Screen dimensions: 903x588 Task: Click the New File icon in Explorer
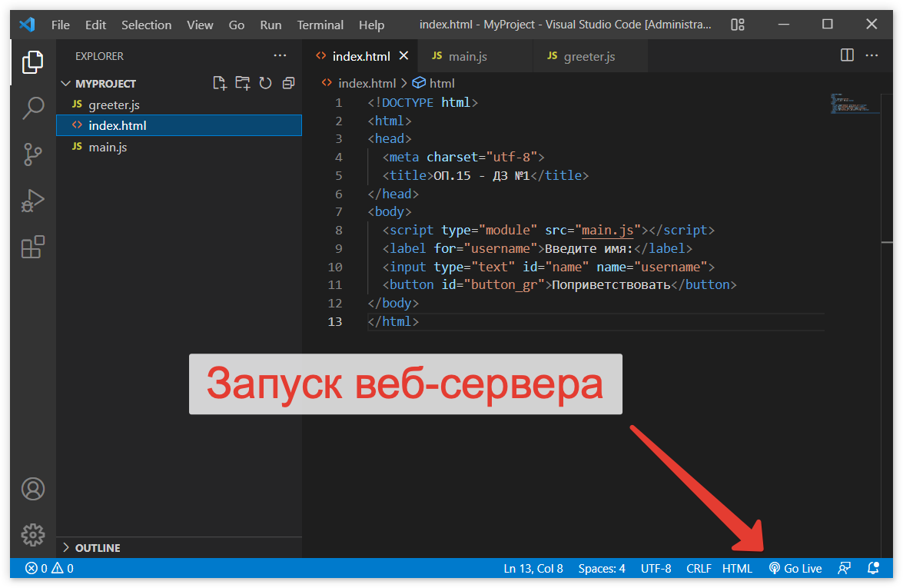pos(220,84)
